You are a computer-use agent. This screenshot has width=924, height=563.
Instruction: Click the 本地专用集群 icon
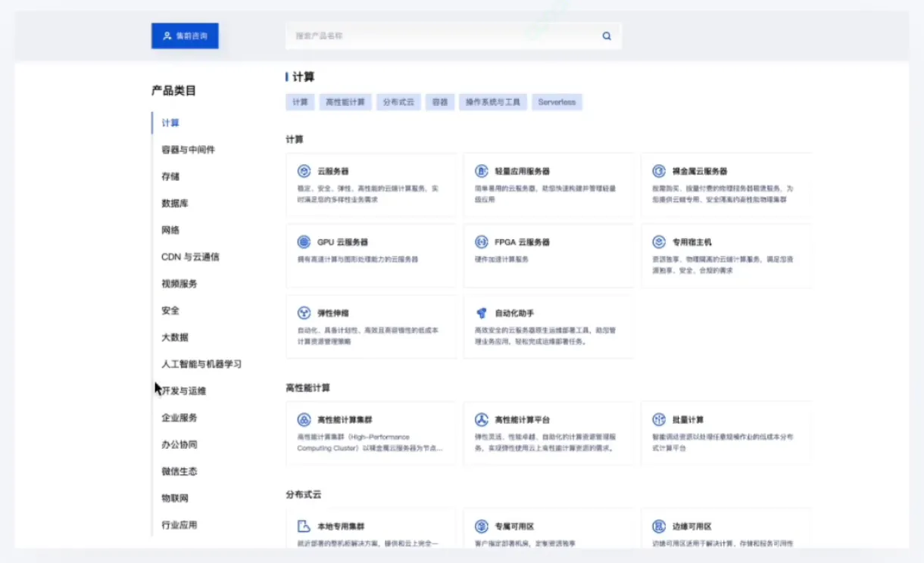tap(304, 526)
